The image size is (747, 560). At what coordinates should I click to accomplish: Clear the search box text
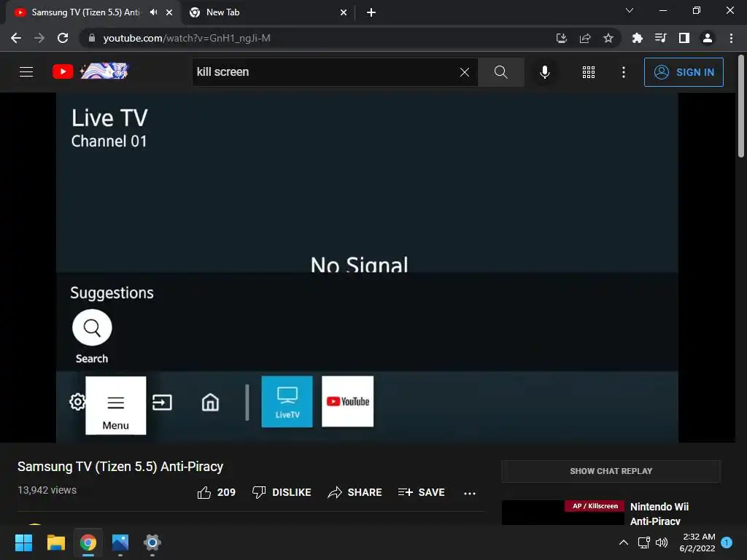465,72
